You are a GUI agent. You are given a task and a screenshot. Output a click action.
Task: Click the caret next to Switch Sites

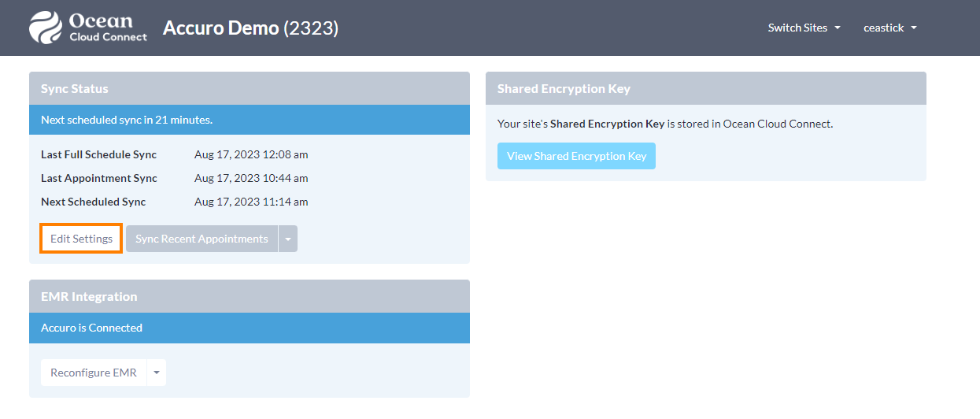pyautogui.click(x=838, y=28)
